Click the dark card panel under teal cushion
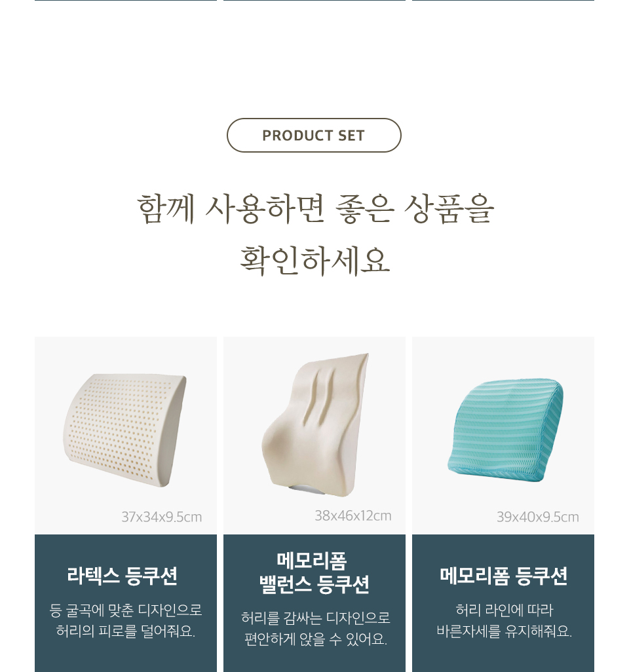Image resolution: width=629 pixels, height=672 pixels. click(503, 603)
